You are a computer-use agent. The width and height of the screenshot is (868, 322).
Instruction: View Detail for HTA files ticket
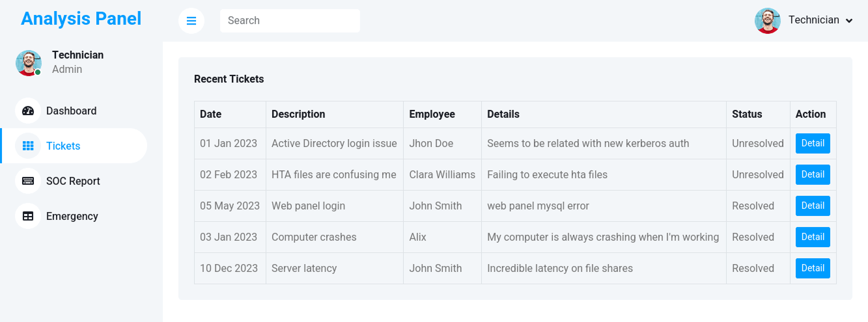coord(813,174)
